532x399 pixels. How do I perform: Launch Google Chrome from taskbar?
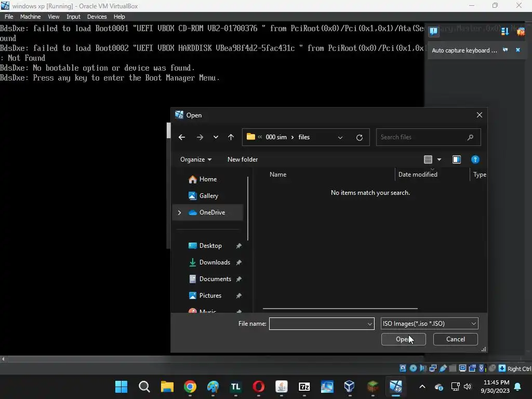pos(190,387)
